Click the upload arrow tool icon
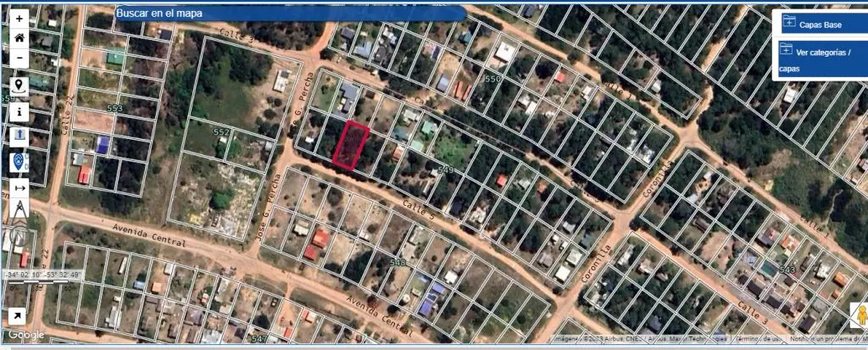Viewport: 868px width, 350px height. (19, 136)
